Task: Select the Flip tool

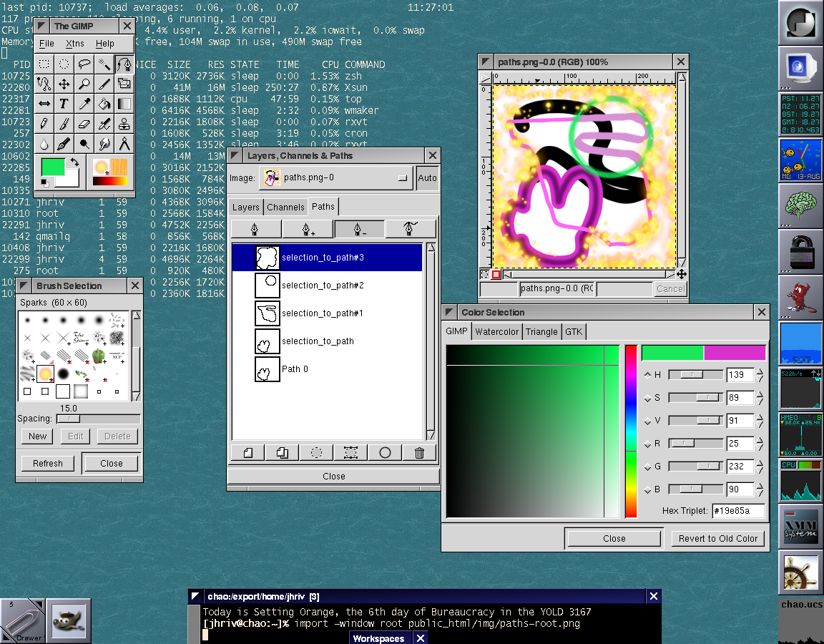Action: [x=44, y=104]
